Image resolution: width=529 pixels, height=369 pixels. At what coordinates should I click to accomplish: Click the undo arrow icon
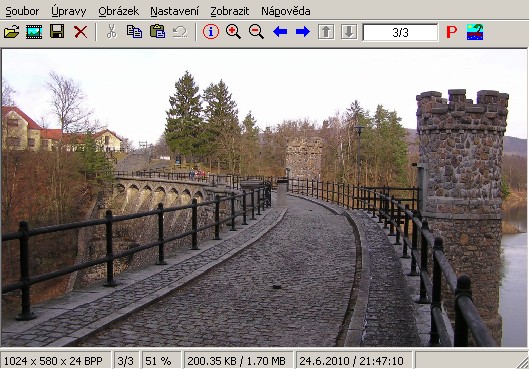tap(180, 32)
